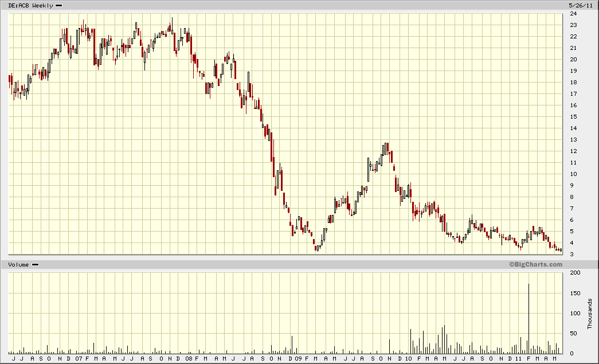Click price axis label '4'
This screenshot has width=599, height=364.
click(x=572, y=242)
